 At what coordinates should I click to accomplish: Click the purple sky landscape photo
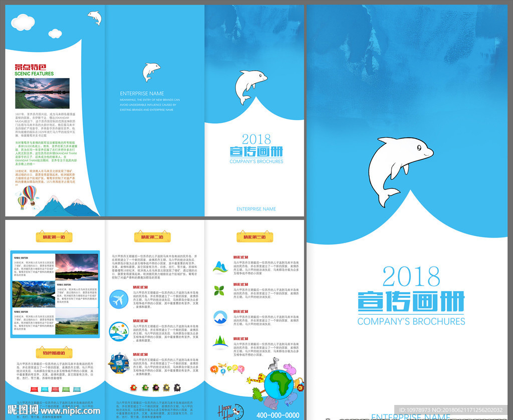click(77, 267)
